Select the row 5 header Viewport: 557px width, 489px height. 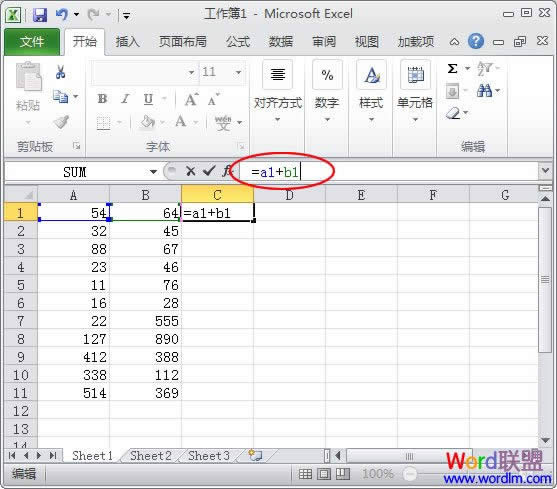[x=21, y=285]
